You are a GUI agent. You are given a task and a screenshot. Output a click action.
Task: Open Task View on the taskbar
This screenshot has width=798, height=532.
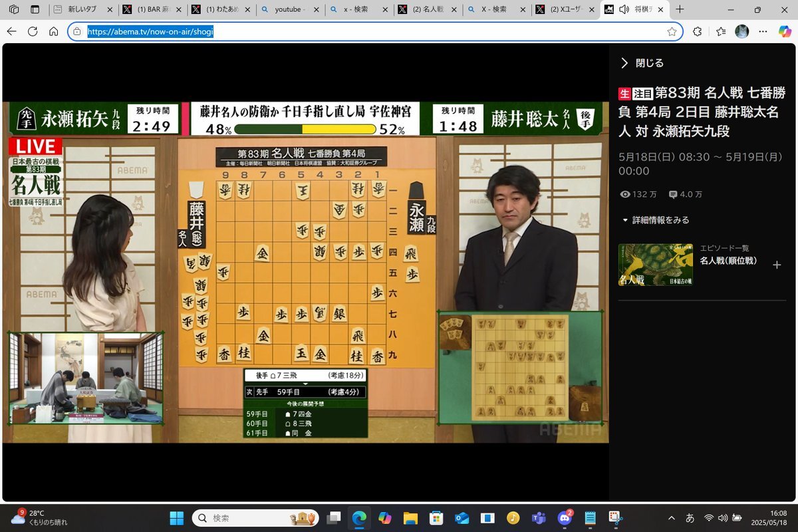(334, 517)
